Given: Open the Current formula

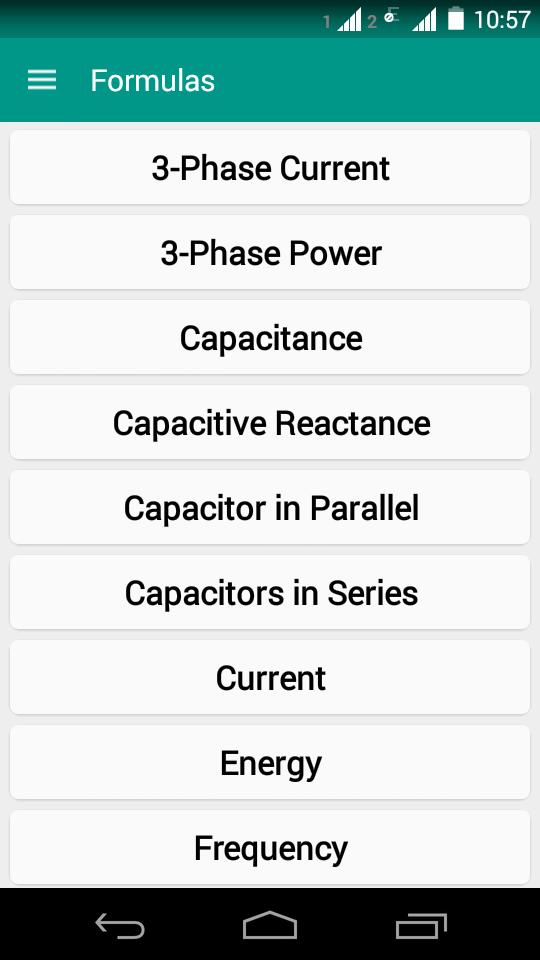Looking at the screenshot, I should pyautogui.click(x=270, y=678).
